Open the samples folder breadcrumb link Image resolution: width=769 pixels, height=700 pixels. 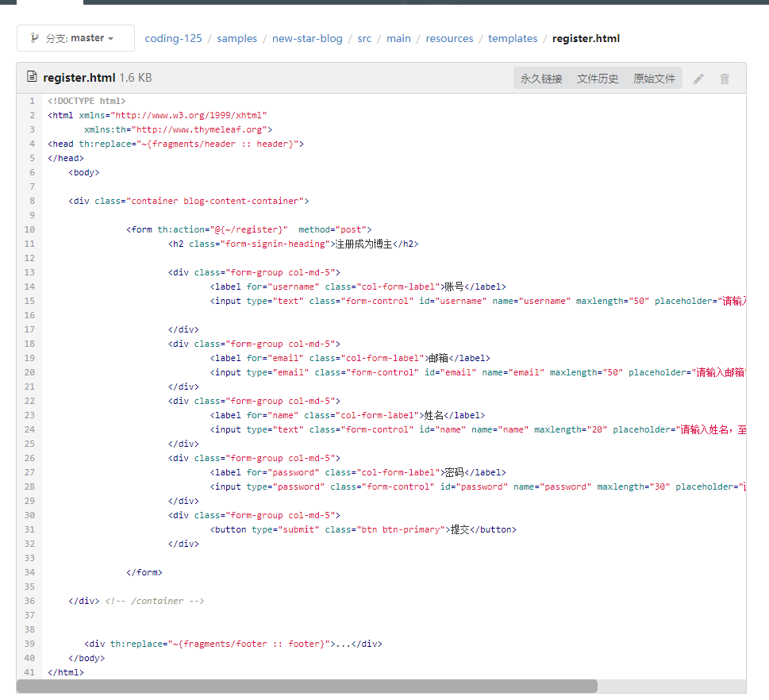(x=236, y=38)
